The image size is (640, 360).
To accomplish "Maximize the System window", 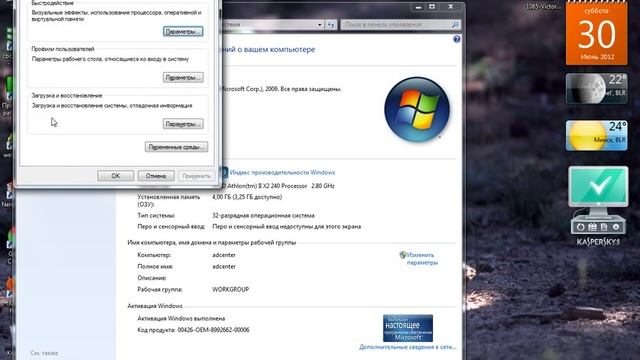I will pyautogui.click(x=432, y=7).
